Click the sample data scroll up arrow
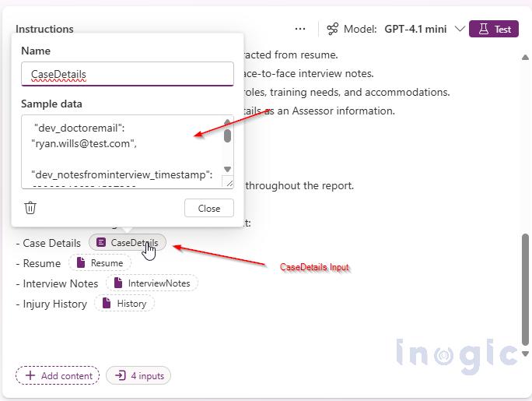 pos(228,121)
